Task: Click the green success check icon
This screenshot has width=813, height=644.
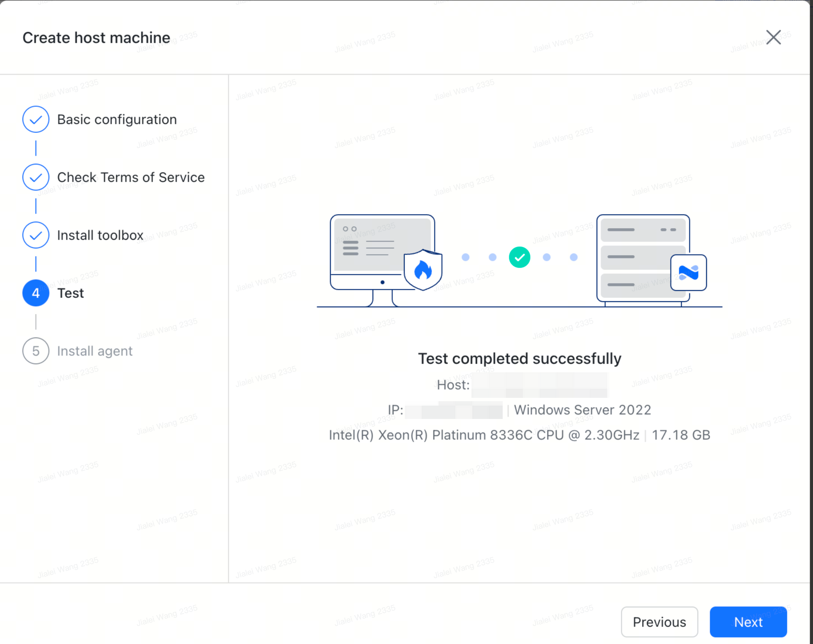Action: pyautogui.click(x=519, y=257)
